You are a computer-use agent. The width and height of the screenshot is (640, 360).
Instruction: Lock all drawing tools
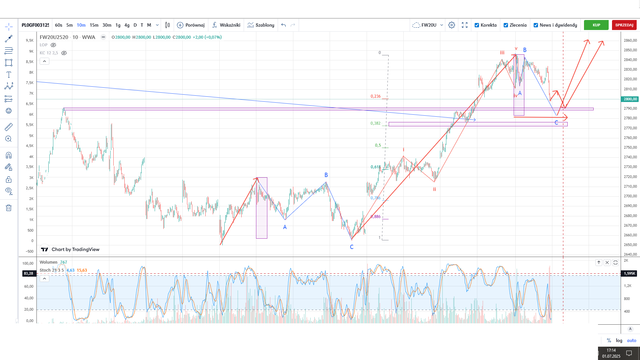(x=9, y=179)
